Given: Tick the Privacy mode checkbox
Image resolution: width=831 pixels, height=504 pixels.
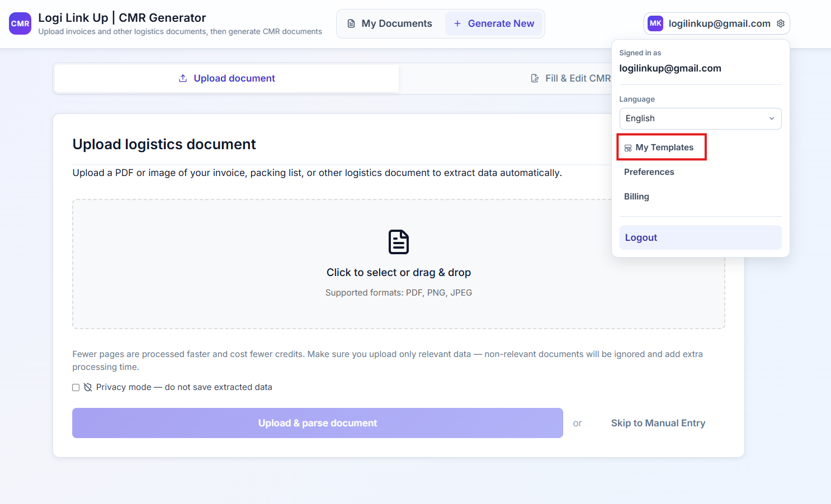Looking at the screenshot, I should (x=76, y=387).
